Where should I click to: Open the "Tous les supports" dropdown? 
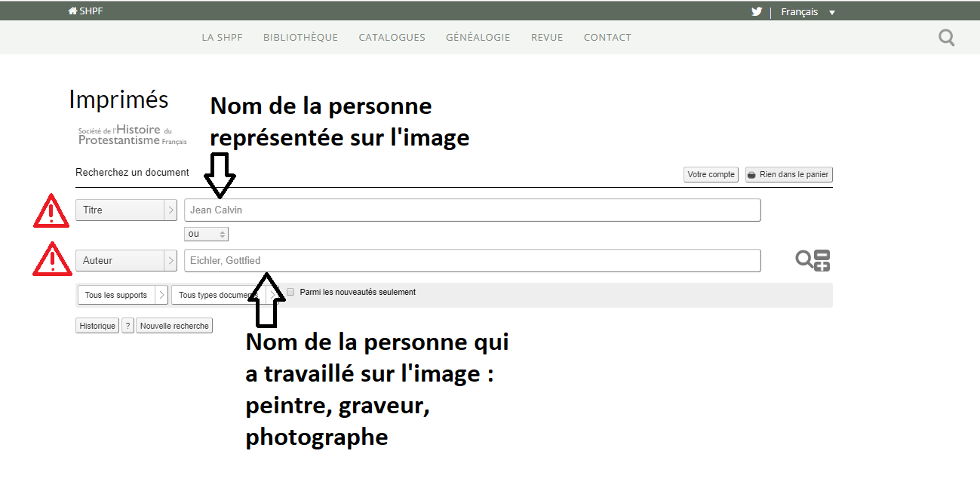pyautogui.click(x=122, y=295)
